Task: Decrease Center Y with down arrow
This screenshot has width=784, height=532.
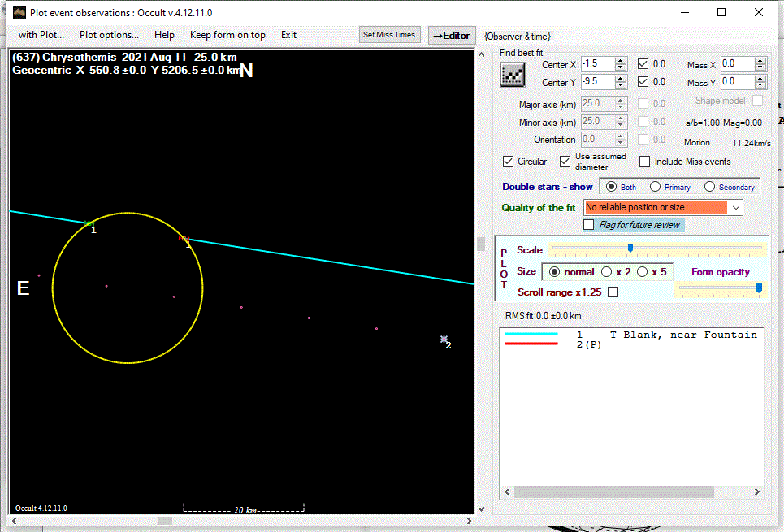Action: click(x=621, y=85)
